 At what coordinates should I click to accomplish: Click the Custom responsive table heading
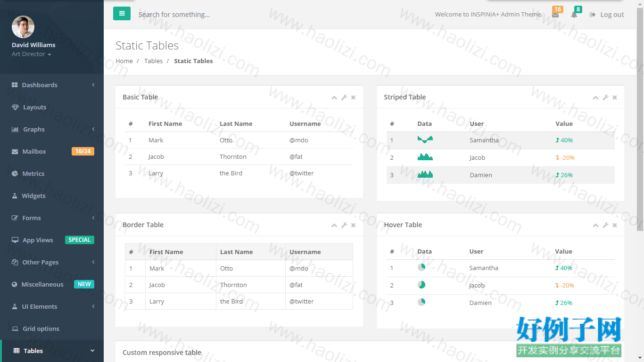[162, 353]
